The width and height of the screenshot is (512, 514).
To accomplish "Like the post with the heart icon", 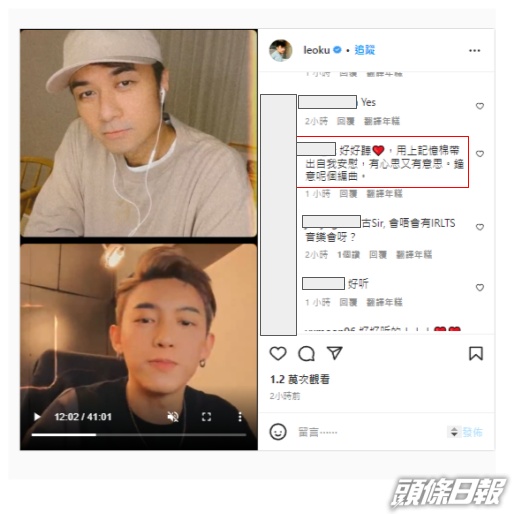I will tap(278, 354).
